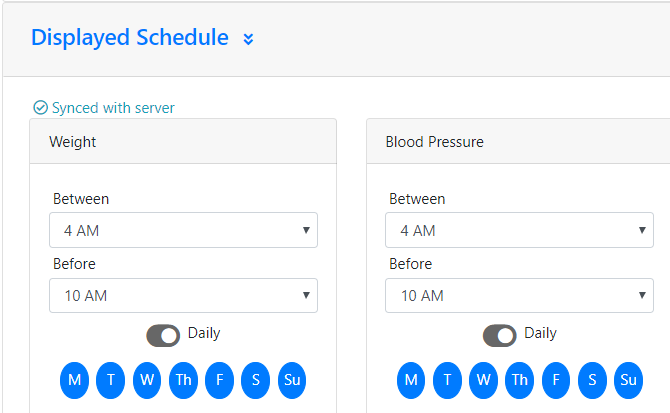Toggle Wednesday circle under Weight
This screenshot has width=670, height=413.
(147, 380)
